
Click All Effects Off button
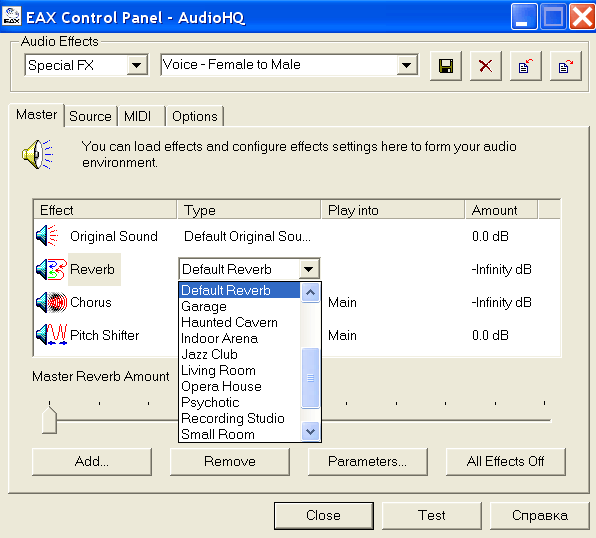coord(506,462)
